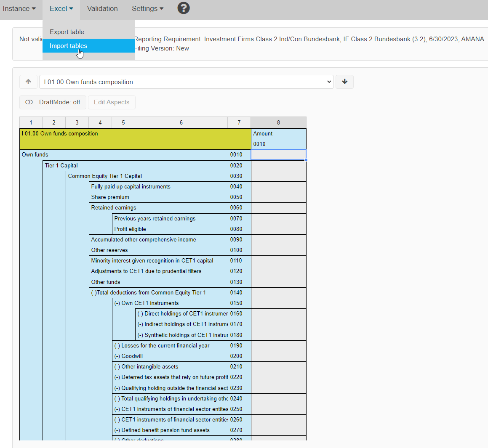This screenshot has height=448, width=488.
Task: Click column 6 header
Action: click(181, 122)
